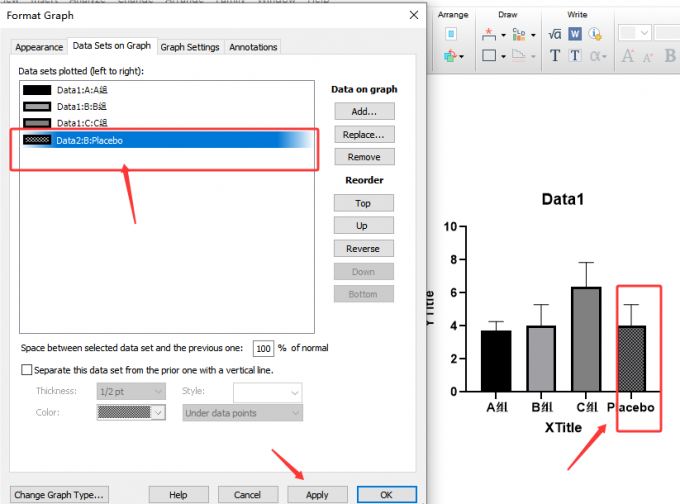Open the Color swatch dropdown
680x504 pixels.
pyautogui.click(x=131, y=412)
